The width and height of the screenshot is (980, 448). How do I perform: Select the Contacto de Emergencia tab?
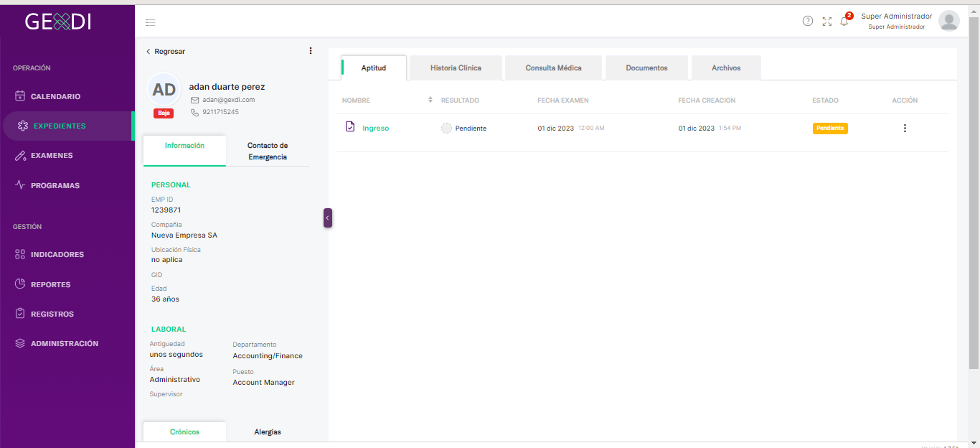point(268,151)
